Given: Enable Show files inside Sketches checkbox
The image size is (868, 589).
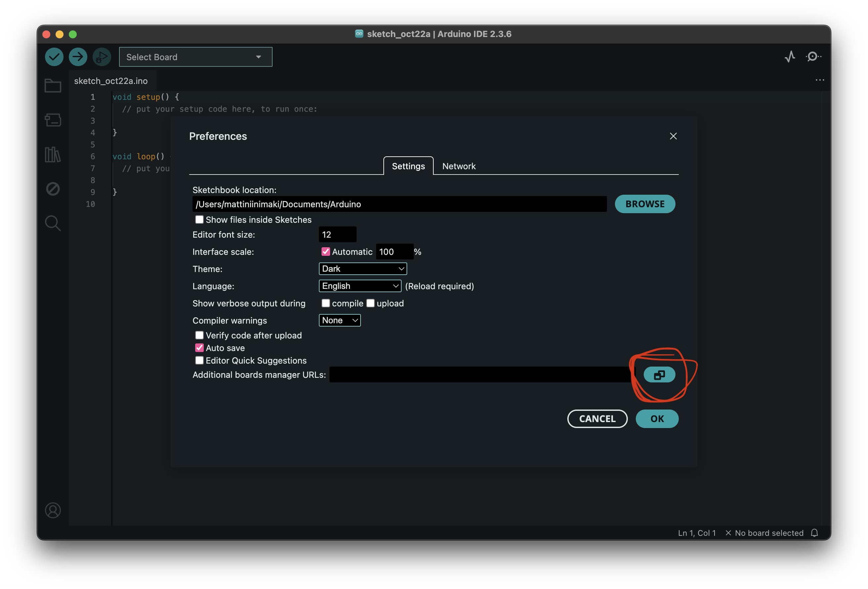Looking at the screenshot, I should 199,219.
